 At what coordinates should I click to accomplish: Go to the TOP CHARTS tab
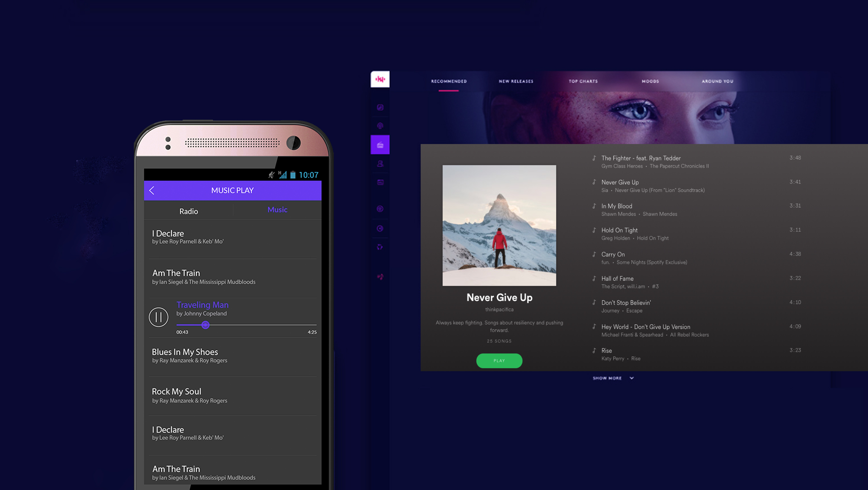click(583, 81)
